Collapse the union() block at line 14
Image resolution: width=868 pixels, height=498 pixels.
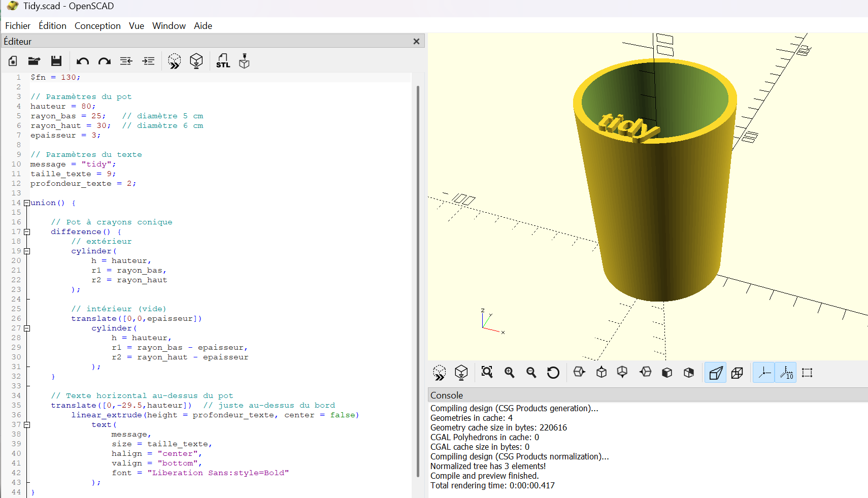(x=27, y=203)
